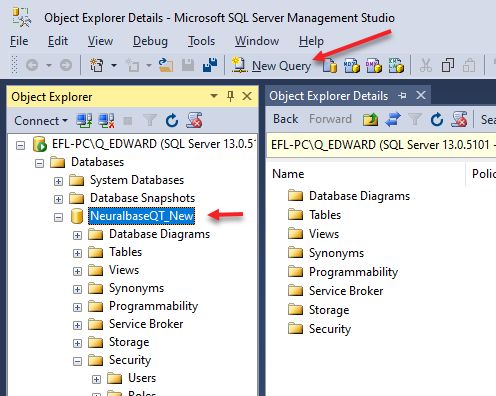Click the Analysis Services MDX Query icon
This screenshot has width=496, height=396.
tap(352, 65)
